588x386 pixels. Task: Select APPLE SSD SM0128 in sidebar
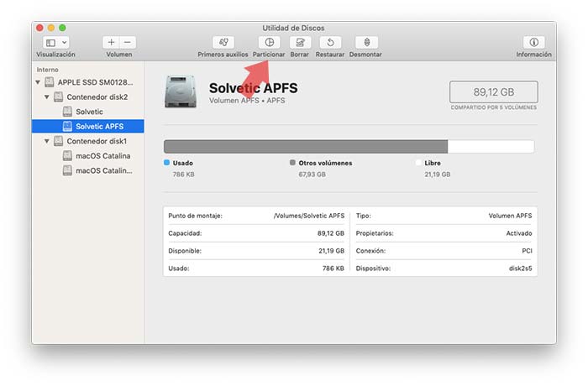coord(95,82)
